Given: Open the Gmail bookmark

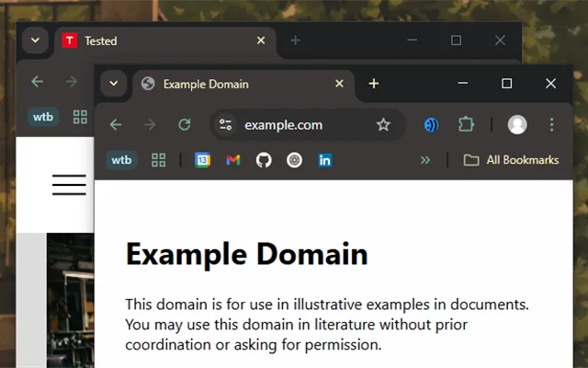Looking at the screenshot, I should pos(233,160).
